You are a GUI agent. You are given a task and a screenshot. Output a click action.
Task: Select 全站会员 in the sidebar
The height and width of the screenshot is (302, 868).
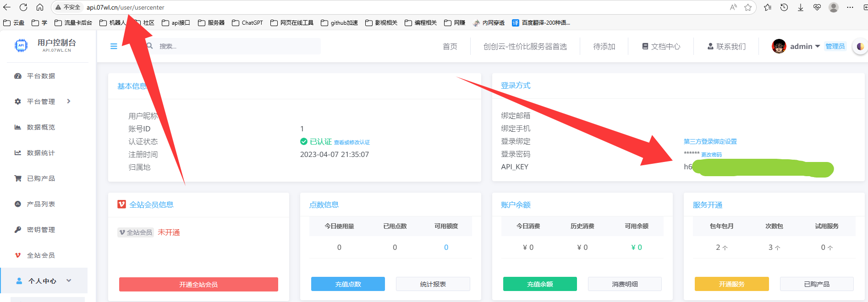point(41,255)
